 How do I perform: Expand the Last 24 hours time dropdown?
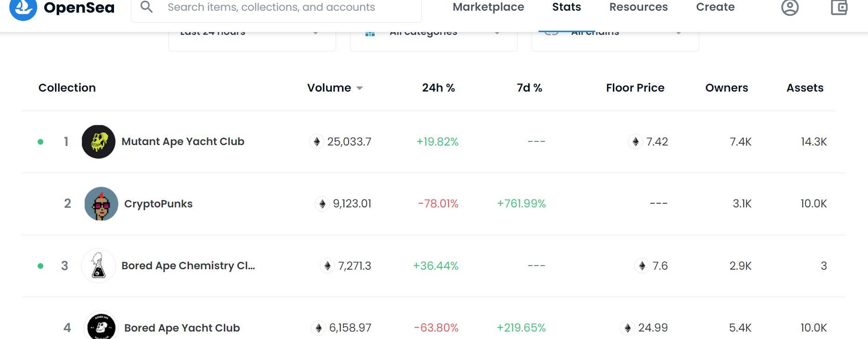click(252, 41)
